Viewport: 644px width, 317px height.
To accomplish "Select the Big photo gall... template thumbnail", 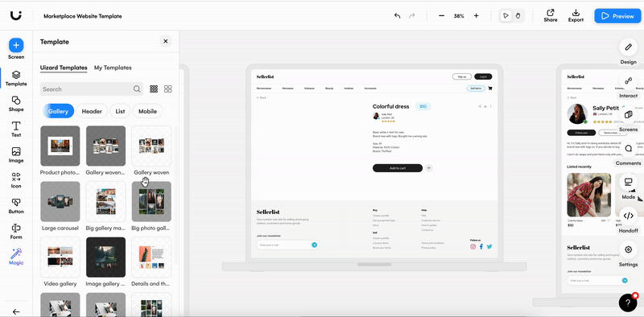I will (x=151, y=202).
